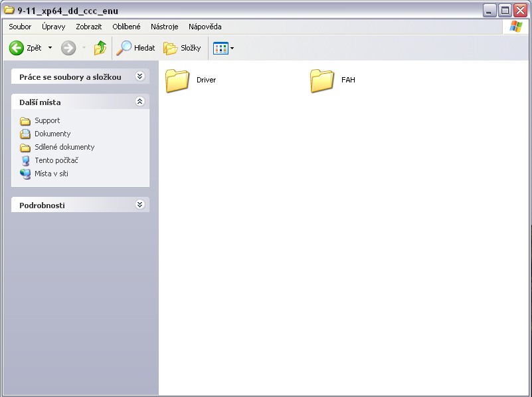Open Tento počítač link

(56, 160)
